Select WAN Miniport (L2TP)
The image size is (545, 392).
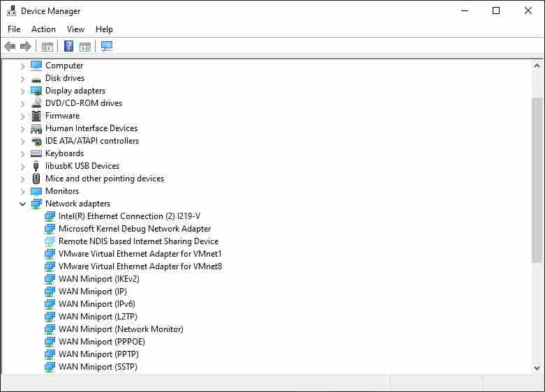98,316
